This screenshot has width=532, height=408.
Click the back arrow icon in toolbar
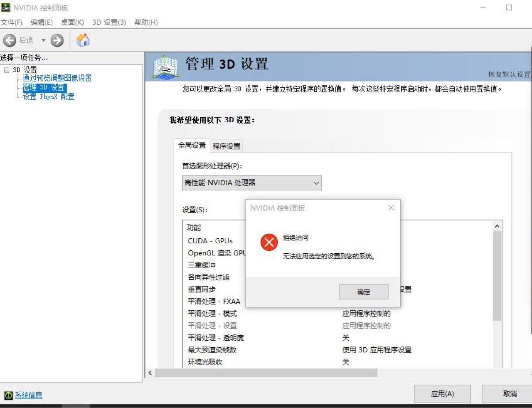click(x=10, y=40)
